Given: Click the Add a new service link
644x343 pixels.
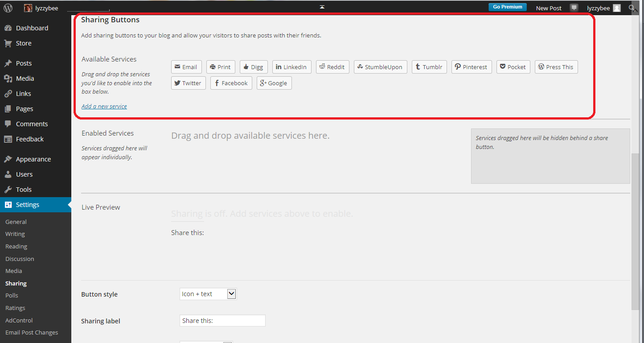Looking at the screenshot, I should point(104,106).
